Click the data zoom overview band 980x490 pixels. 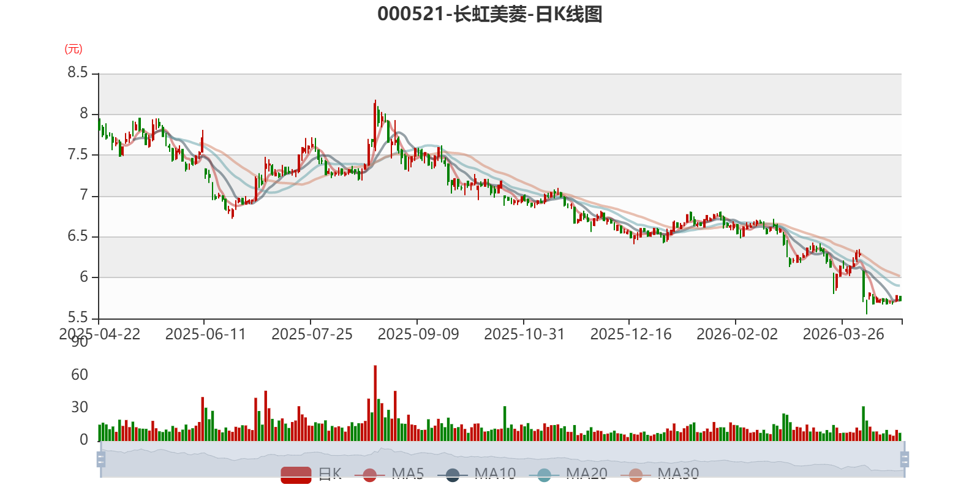click(x=503, y=459)
